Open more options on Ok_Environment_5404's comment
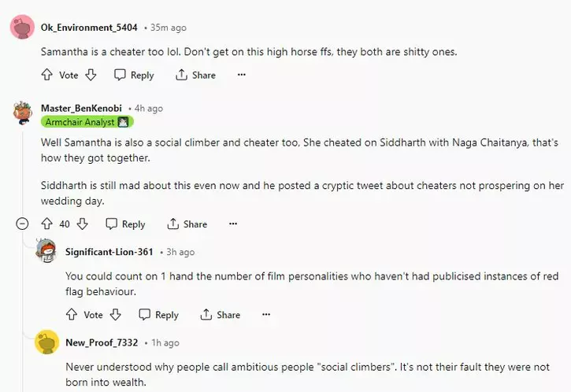Image resolution: width=571 pixels, height=392 pixels. pyautogui.click(x=242, y=75)
